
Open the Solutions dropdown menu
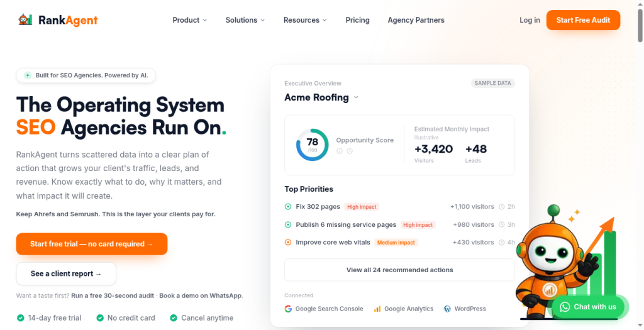245,20
